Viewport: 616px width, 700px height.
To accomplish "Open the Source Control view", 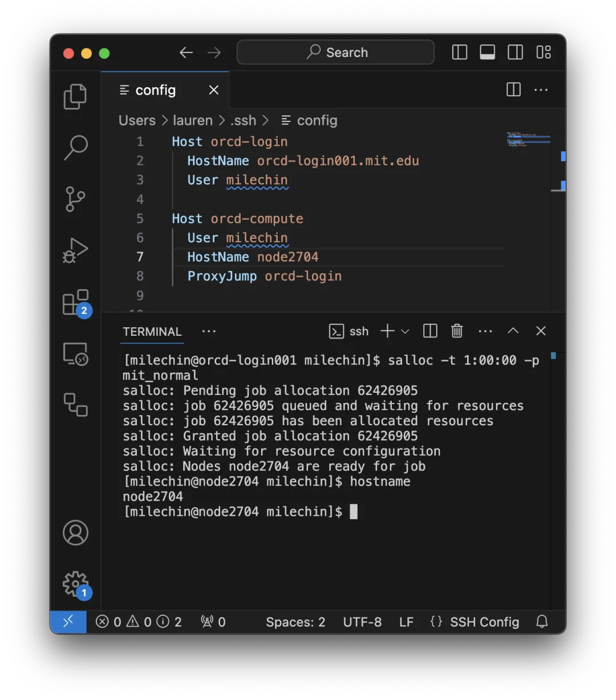I will pyautogui.click(x=75, y=199).
